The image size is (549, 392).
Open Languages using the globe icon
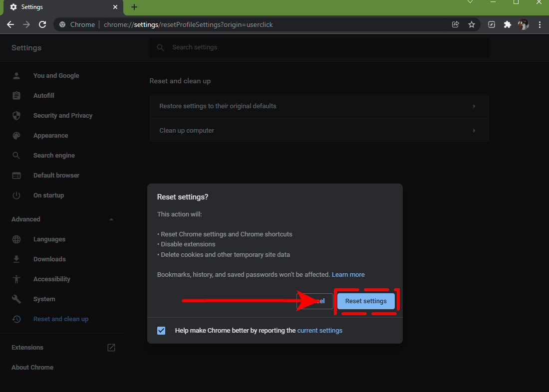click(16, 239)
